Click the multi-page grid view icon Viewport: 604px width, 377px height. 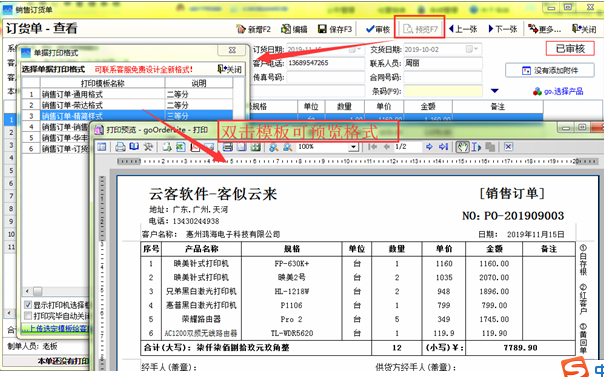coord(255,147)
